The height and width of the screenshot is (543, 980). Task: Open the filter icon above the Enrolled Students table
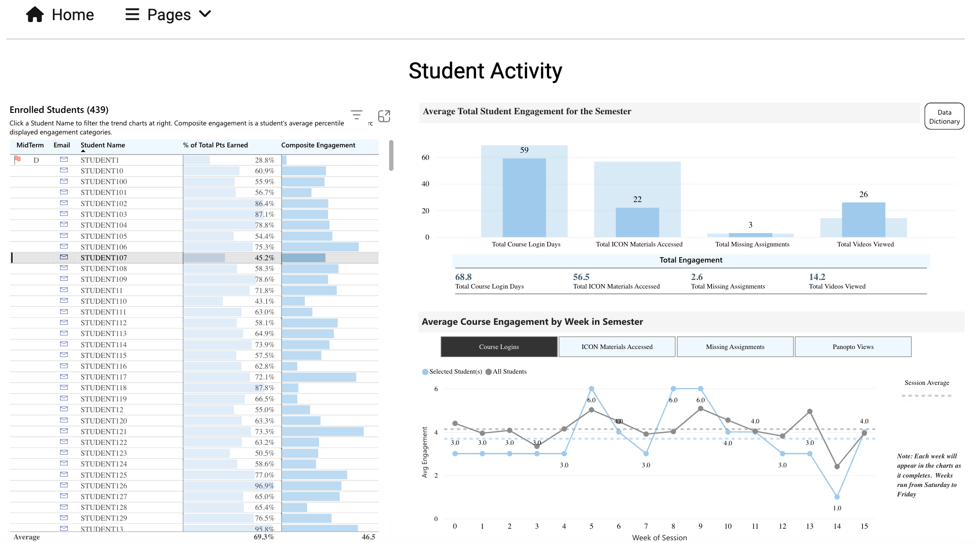point(356,115)
